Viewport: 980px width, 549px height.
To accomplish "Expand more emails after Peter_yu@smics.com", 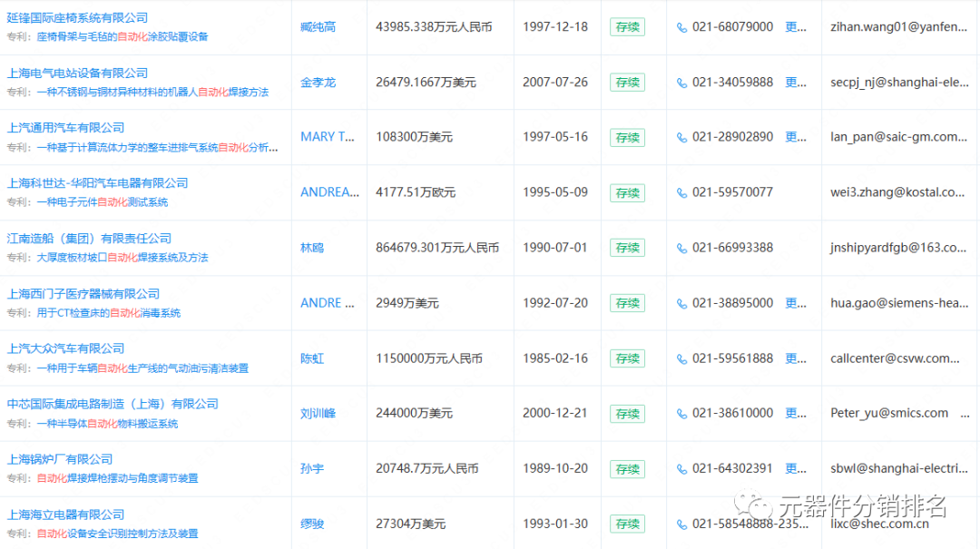I will (965, 414).
